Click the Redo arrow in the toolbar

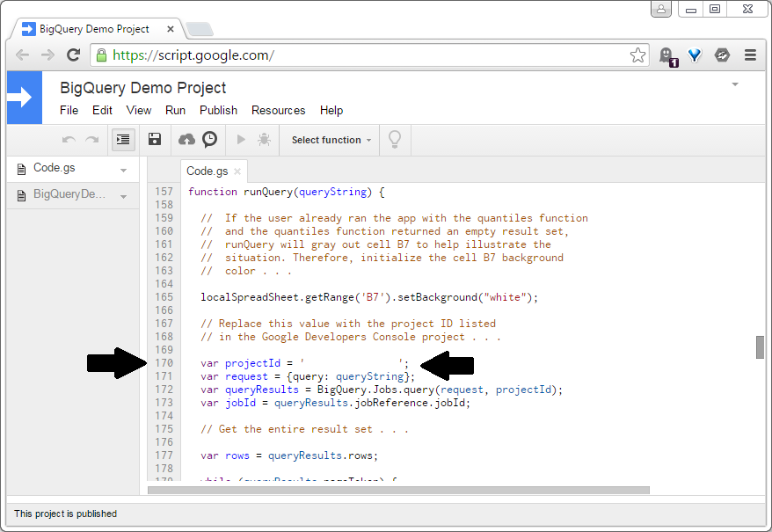tap(92, 140)
